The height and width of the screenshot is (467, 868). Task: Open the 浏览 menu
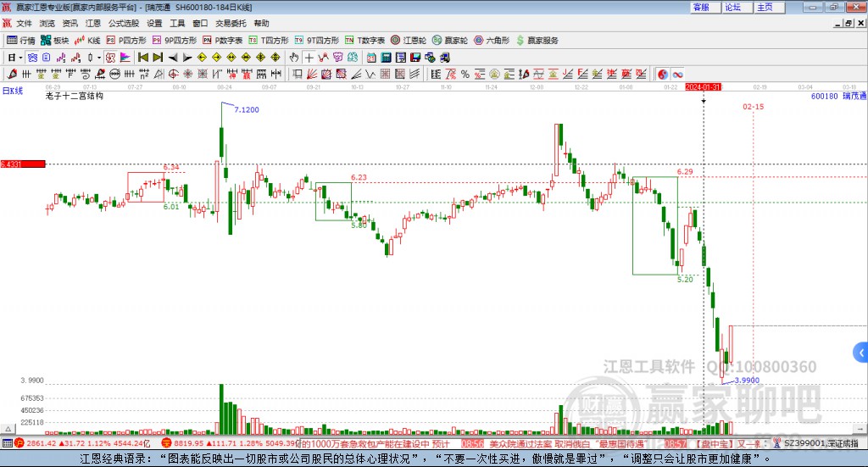(47, 23)
